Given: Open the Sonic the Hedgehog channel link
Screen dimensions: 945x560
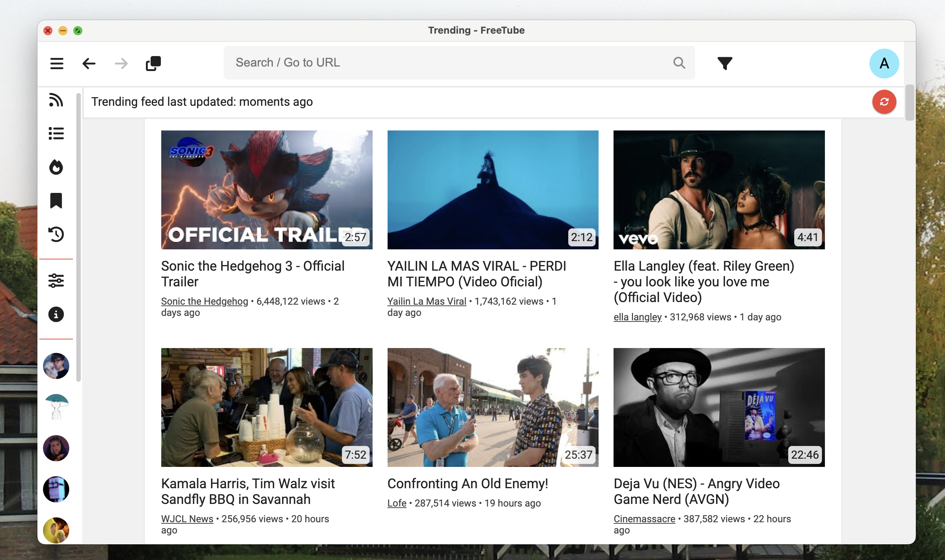Looking at the screenshot, I should tap(204, 301).
